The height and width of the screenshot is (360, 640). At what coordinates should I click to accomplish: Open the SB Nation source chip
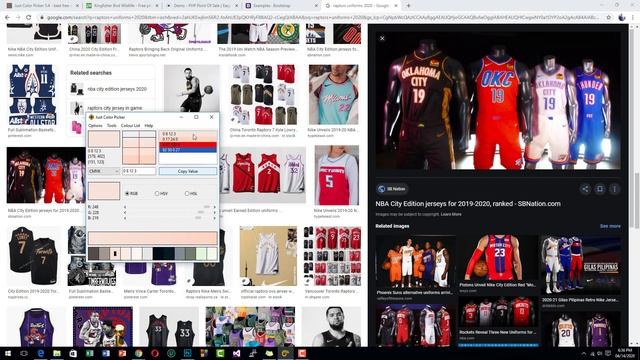tap(392, 189)
